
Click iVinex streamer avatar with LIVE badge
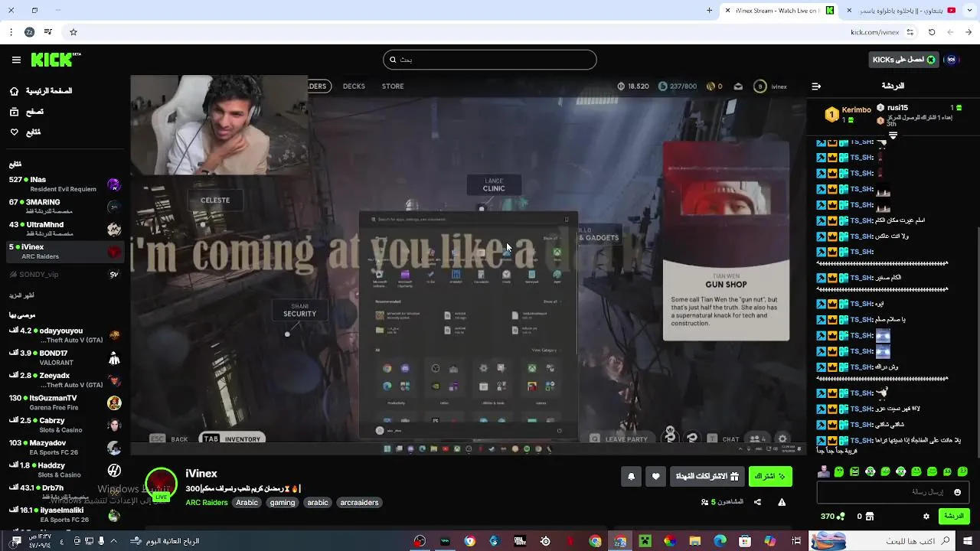(161, 484)
